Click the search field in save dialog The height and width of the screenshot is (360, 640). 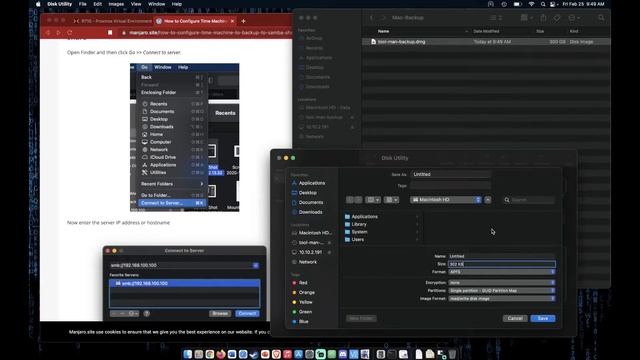click(x=529, y=200)
